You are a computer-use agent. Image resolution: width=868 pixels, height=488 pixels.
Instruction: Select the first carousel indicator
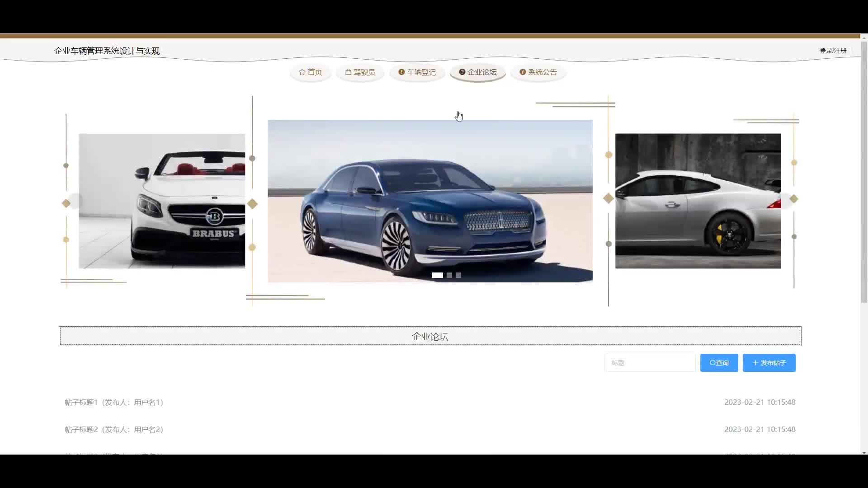coord(437,275)
